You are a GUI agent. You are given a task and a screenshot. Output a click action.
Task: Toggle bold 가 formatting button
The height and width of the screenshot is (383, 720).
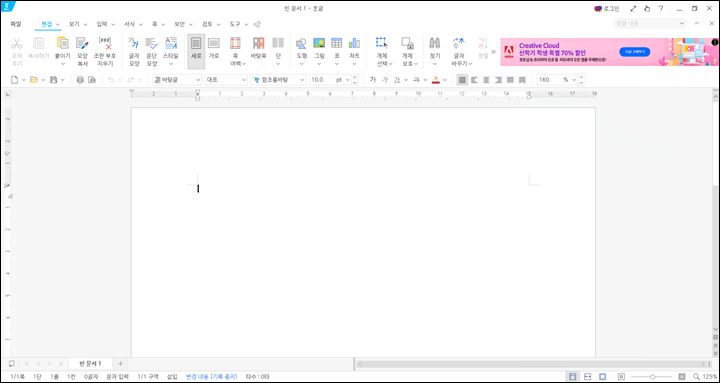[373, 80]
